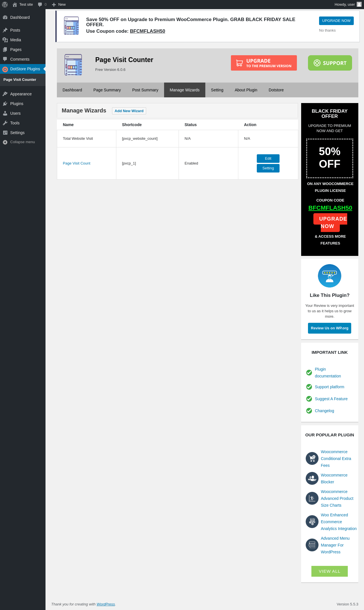This screenshot has height=610, width=364.
Task: Click the Dashboard gauge icon in sidebar
Action: [x=5, y=17]
